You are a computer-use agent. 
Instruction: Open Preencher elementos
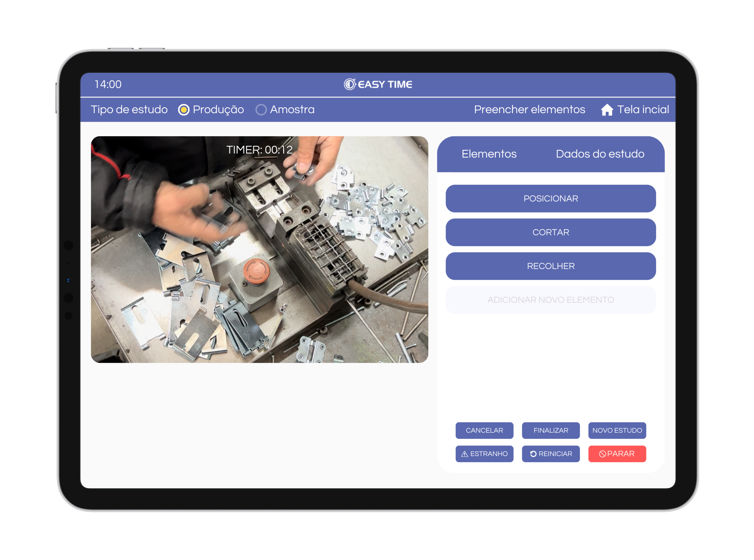529,109
